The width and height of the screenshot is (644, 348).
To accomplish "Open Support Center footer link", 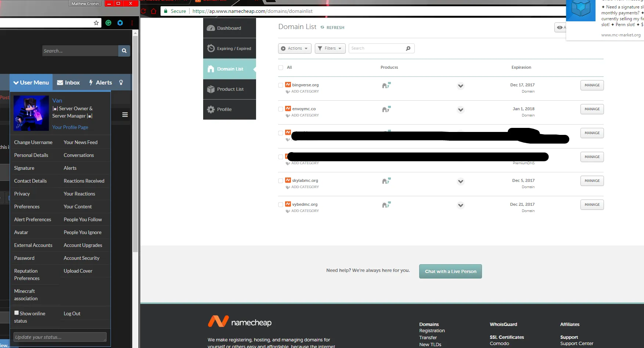I will pyautogui.click(x=576, y=344).
